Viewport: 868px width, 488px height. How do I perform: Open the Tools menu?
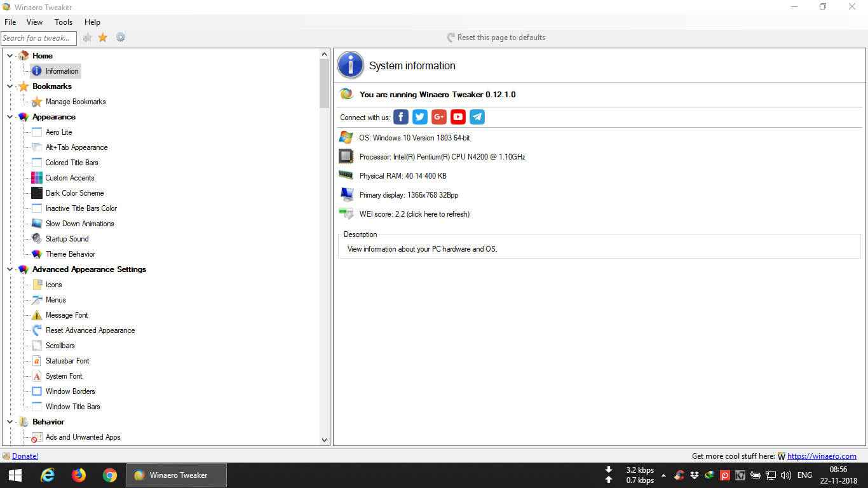(x=64, y=22)
